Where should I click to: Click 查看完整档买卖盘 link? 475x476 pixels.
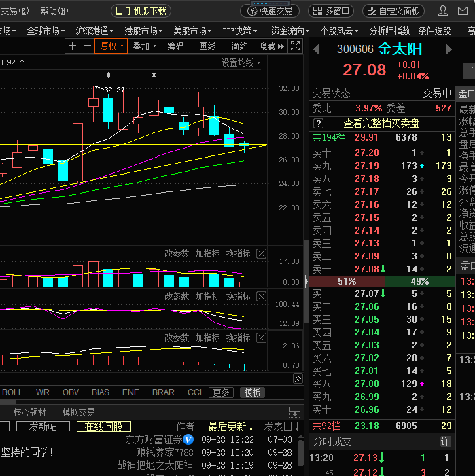point(381,124)
